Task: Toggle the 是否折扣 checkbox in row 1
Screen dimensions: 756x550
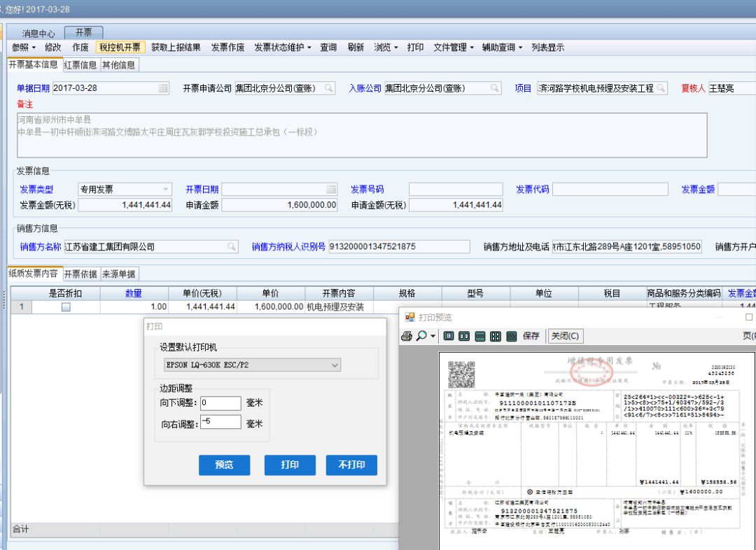Action: point(66,307)
